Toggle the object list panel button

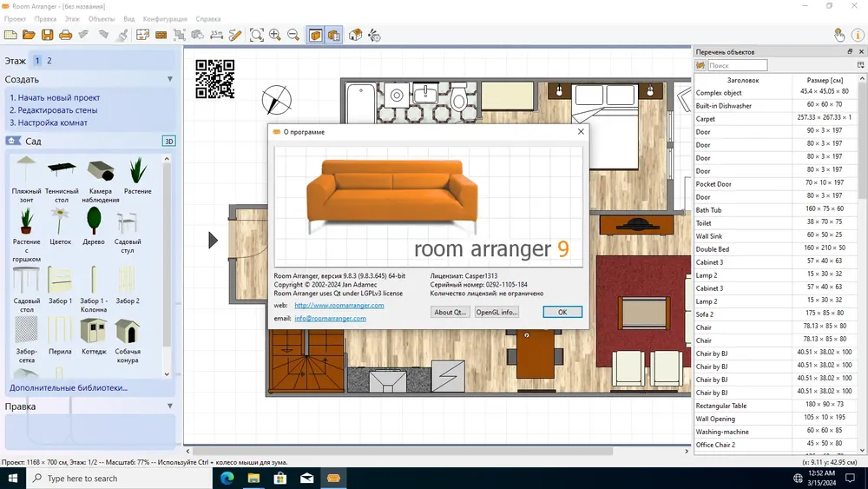tap(334, 35)
